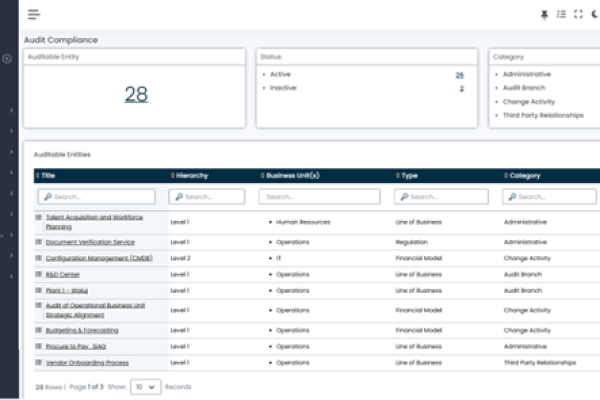Click the circular arrow icon in left sidebar
Image resolution: width=600 pixels, height=400 pixels.
click(x=7, y=59)
